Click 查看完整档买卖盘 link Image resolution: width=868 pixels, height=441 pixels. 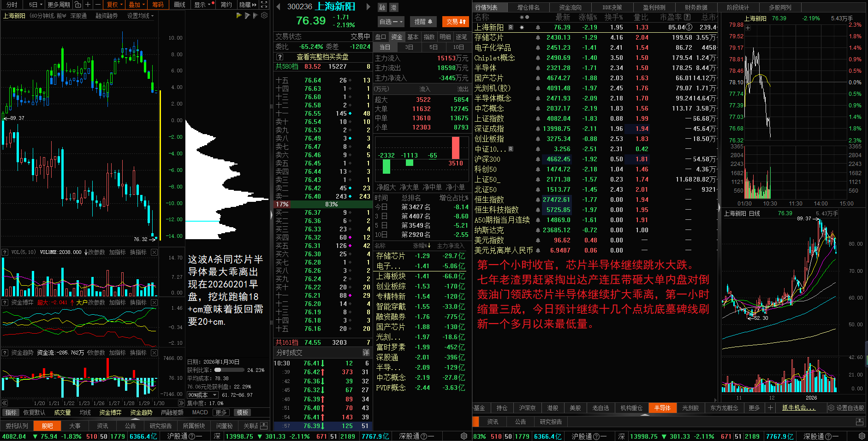pyautogui.click(x=322, y=57)
